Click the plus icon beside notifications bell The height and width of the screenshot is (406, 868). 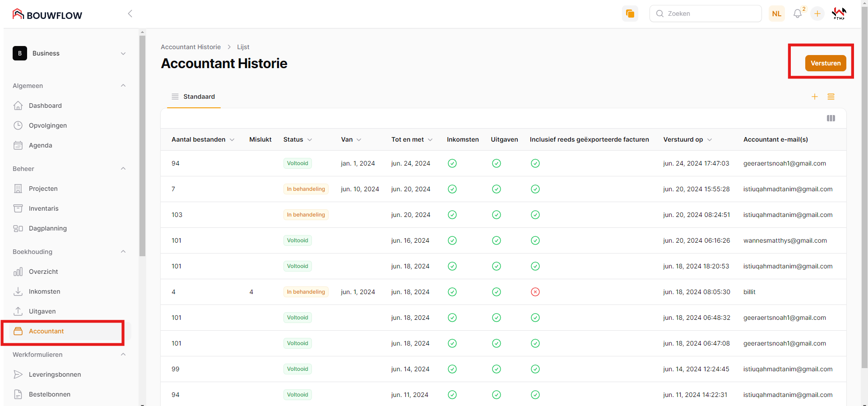(x=817, y=14)
